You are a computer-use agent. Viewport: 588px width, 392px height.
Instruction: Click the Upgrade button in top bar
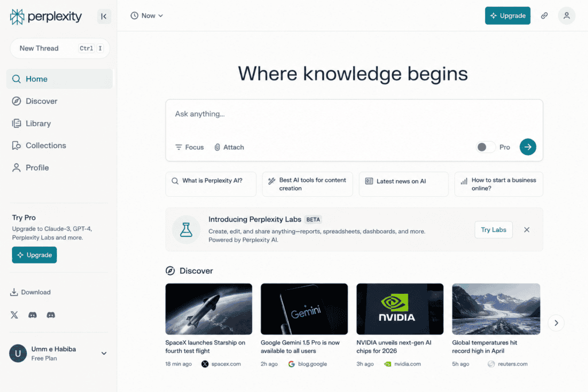(508, 15)
